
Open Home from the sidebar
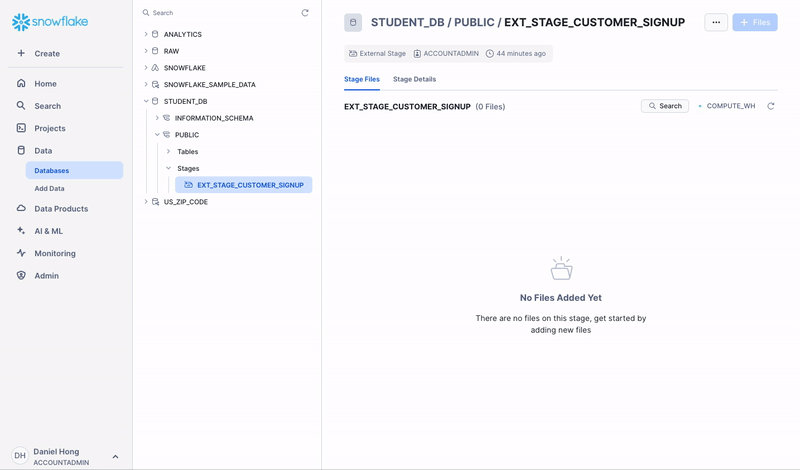(x=45, y=84)
